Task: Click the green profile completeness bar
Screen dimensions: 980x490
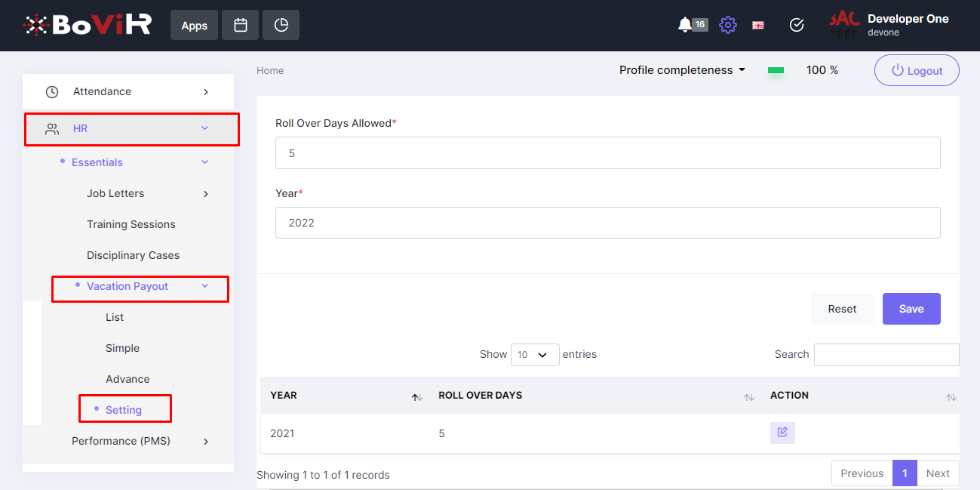Action: [x=776, y=70]
